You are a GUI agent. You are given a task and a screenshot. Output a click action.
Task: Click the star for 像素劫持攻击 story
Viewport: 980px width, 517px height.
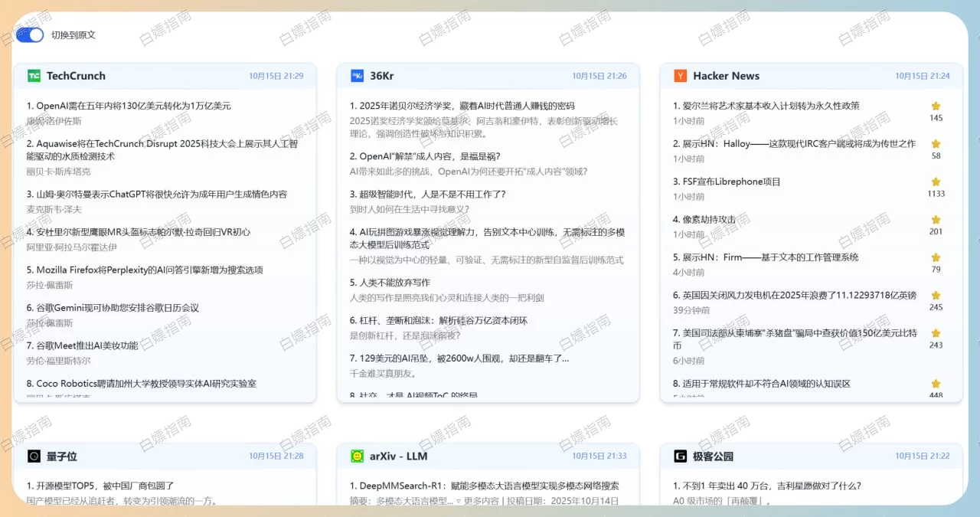click(x=936, y=220)
